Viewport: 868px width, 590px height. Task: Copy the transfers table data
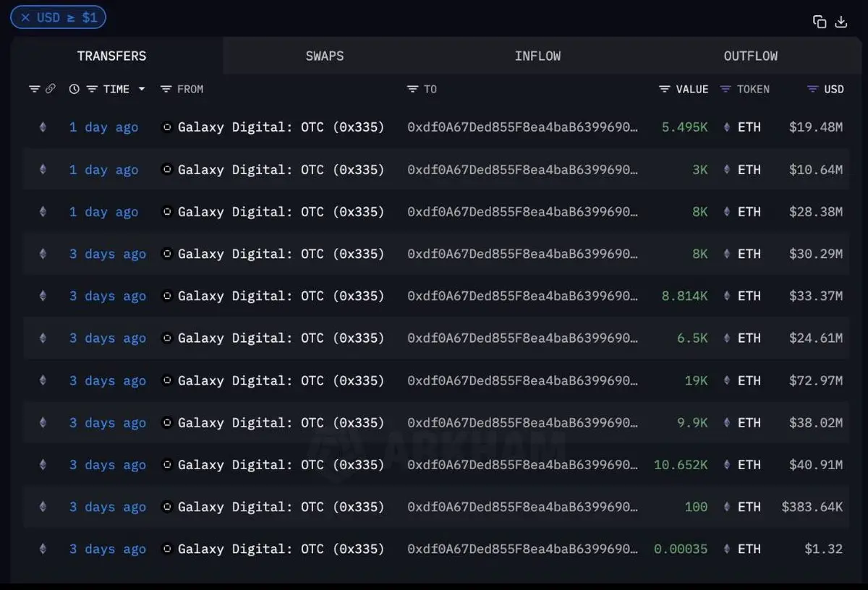[x=820, y=22]
